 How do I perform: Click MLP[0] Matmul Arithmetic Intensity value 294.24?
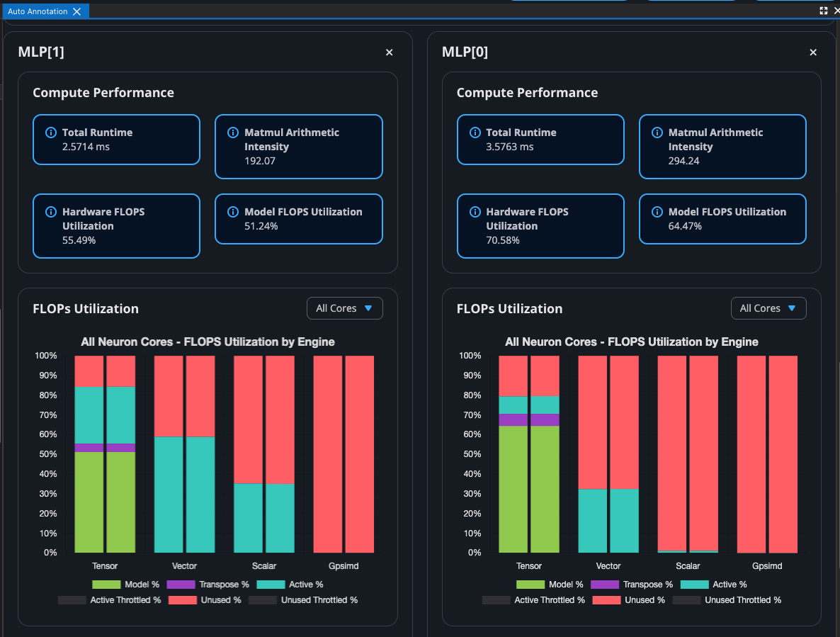coord(683,161)
